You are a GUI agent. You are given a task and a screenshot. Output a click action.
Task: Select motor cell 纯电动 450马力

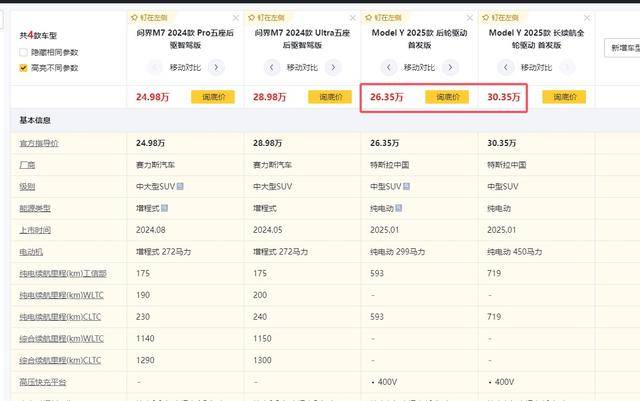(515, 252)
